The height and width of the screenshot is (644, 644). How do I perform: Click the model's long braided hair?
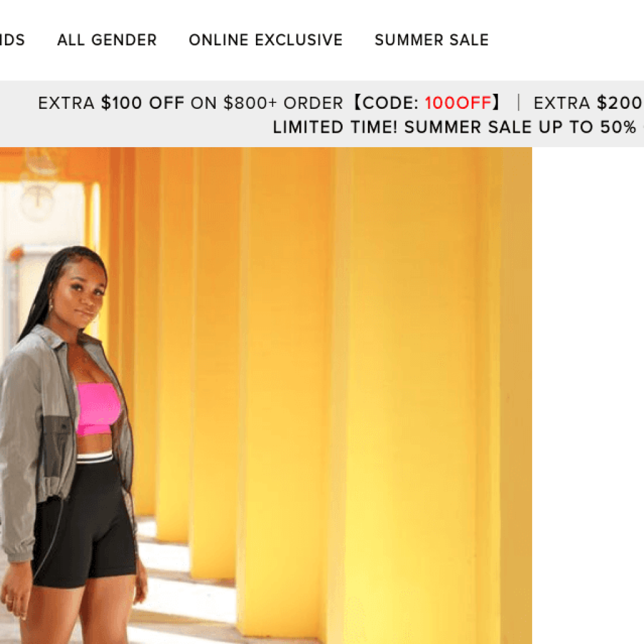point(45,287)
